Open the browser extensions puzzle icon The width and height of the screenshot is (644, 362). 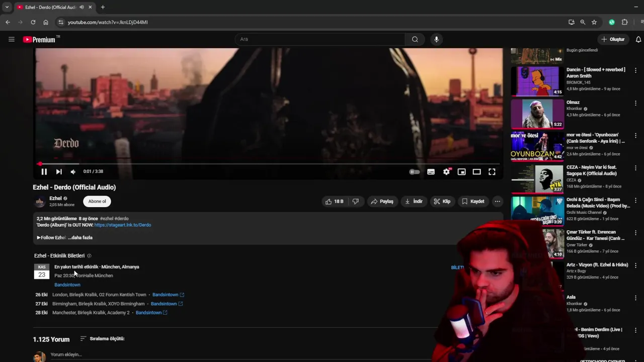(625, 22)
